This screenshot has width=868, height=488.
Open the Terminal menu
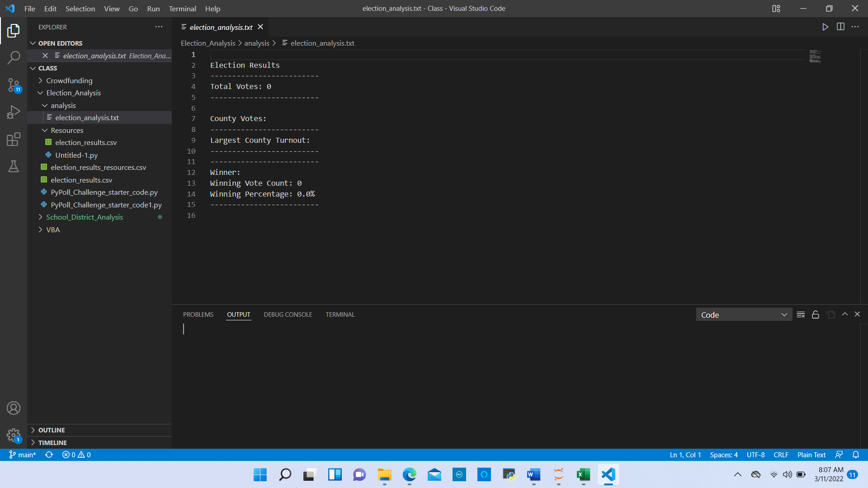point(182,9)
